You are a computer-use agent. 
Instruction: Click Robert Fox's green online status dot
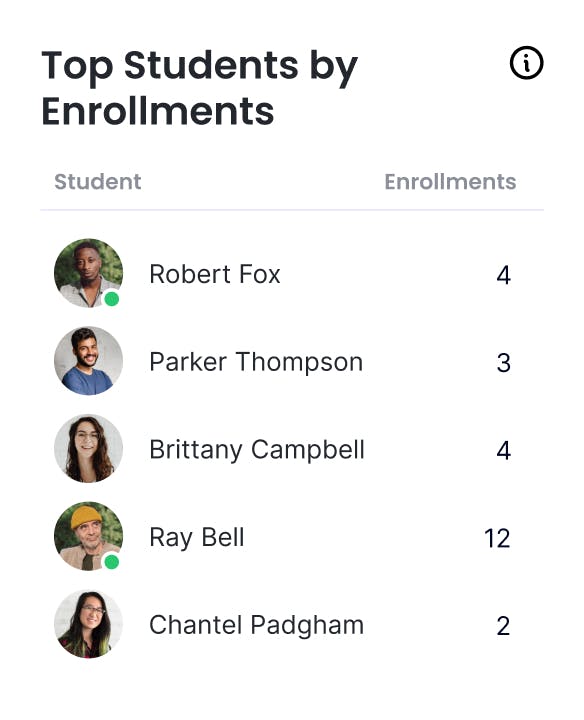click(112, 299)
